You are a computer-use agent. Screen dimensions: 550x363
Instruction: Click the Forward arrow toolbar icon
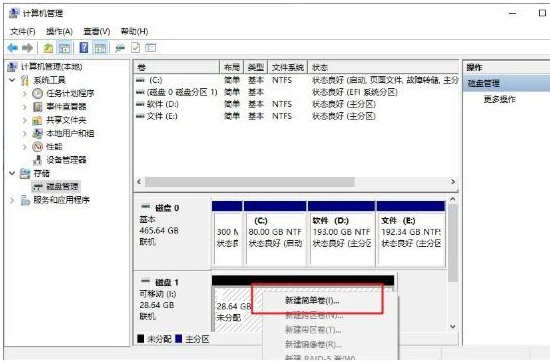tap(27, 48)
